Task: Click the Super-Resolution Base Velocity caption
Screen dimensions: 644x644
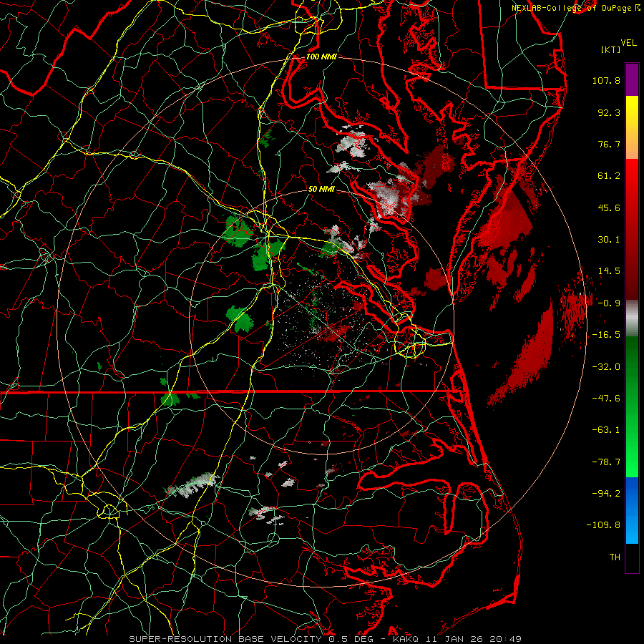Action: pyautogui.click(x=326, y=639)
